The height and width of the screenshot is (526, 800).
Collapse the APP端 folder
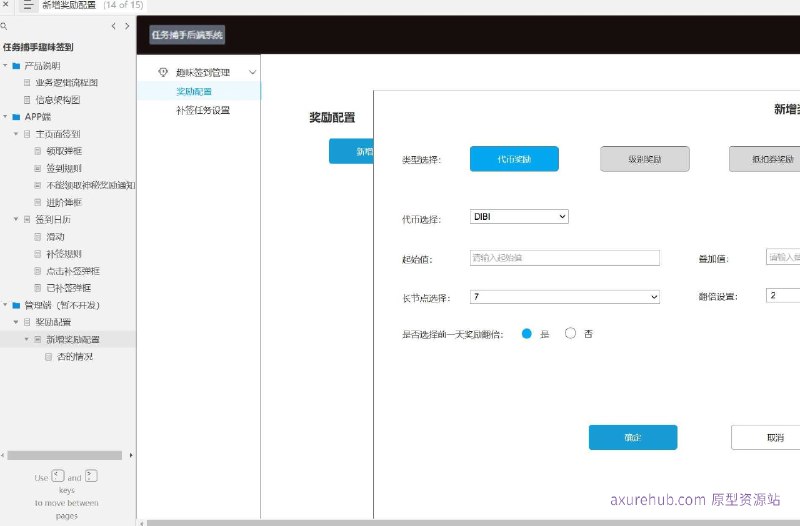(x=5, y=117)
